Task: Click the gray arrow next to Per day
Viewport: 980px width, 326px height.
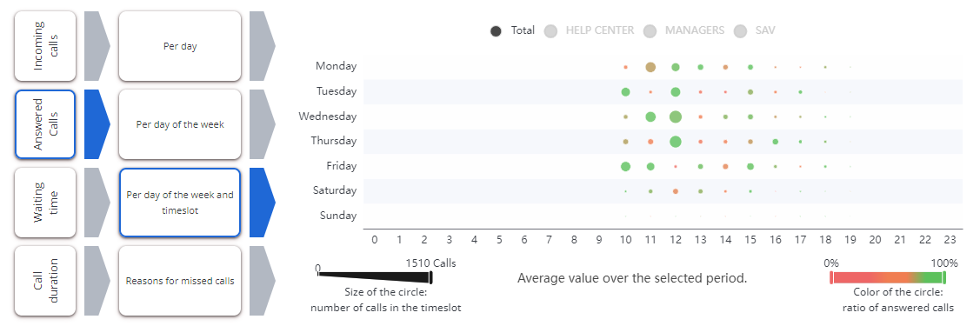Action: pyautogui.click(x=262, y=45)
